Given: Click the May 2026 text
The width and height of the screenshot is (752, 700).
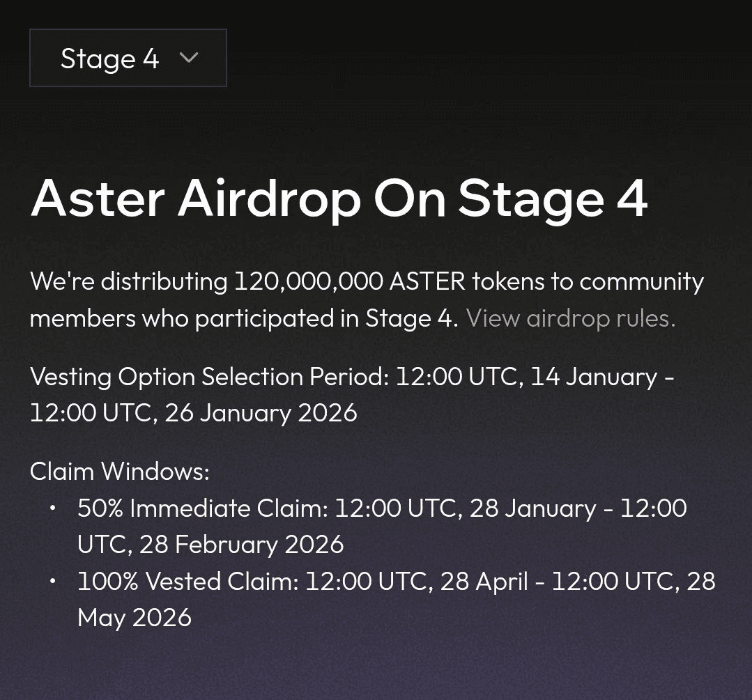Looking at the screenshot, I should [x=135, y=618].
